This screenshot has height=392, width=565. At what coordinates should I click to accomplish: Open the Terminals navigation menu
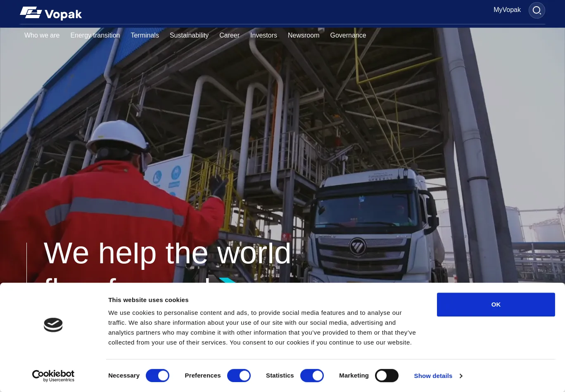(145, 35)
